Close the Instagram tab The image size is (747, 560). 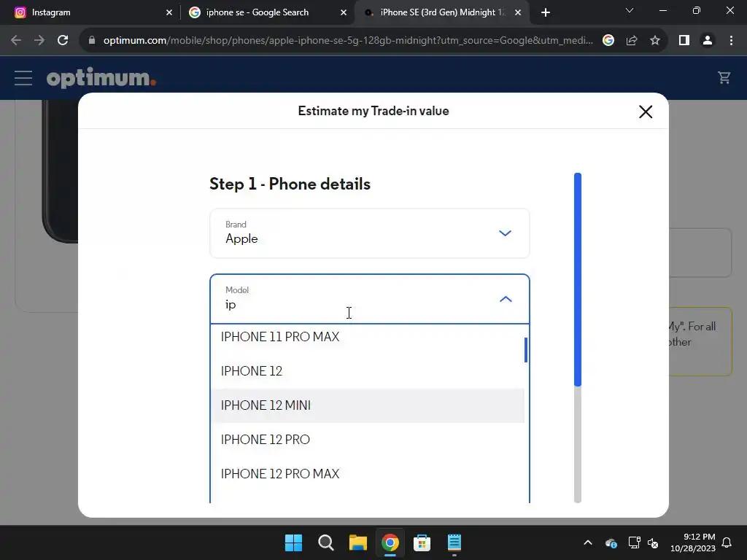169,13
